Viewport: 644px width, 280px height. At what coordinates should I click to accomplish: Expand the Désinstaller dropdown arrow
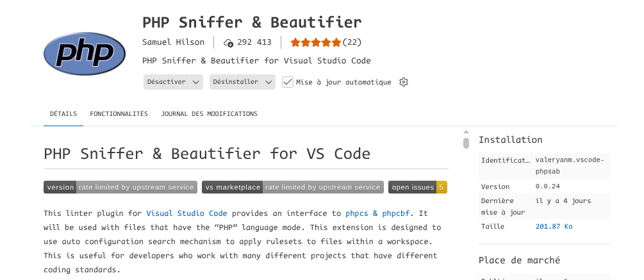point(269,82)
